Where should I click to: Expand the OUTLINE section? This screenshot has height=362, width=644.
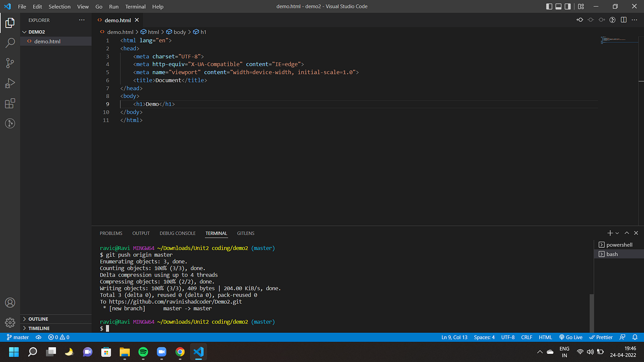[56, 319]
